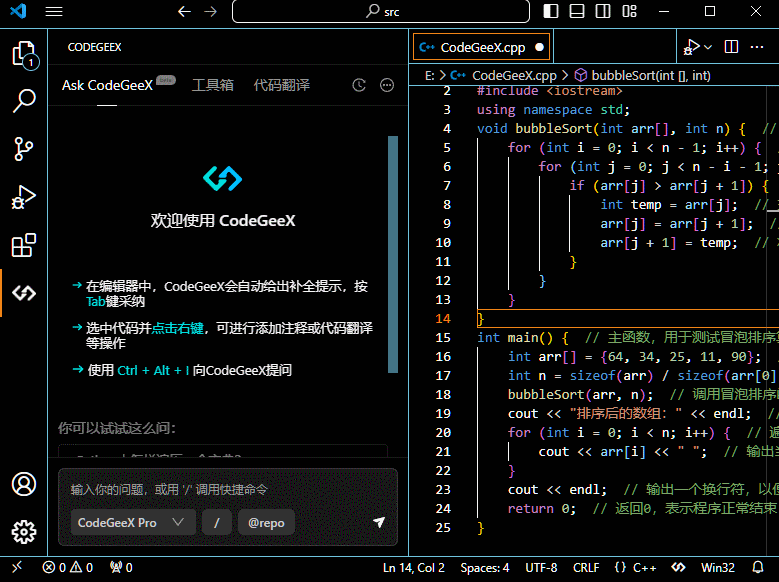Click the '#include <iostream>' line
The height and width of the screenshot is (582, 779).
(549, 91)
